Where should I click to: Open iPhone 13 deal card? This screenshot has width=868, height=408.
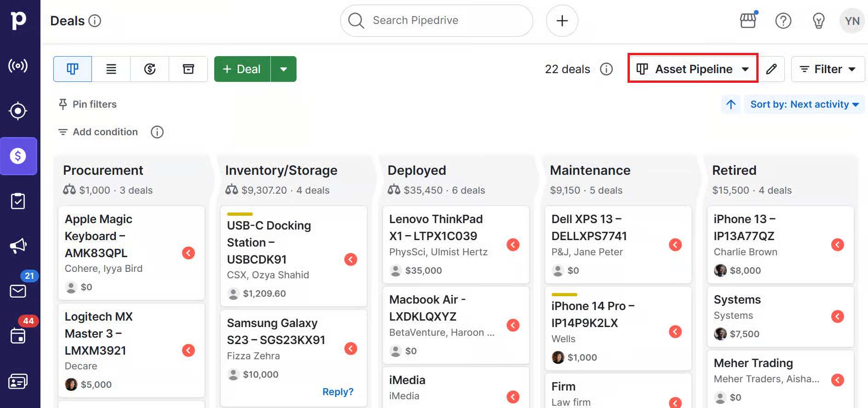coord(781,245)
